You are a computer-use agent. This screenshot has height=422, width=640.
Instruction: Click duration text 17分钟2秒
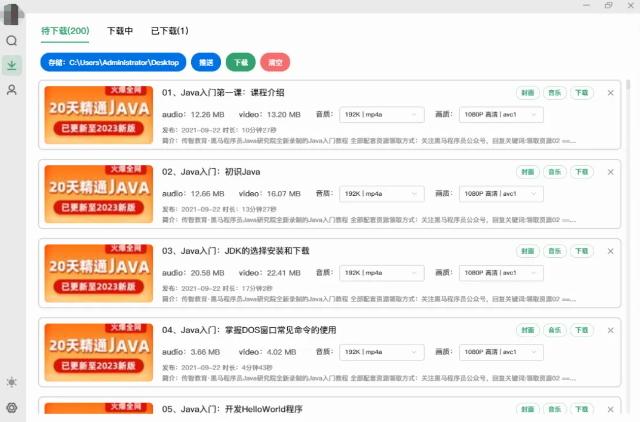click(257, 289)
